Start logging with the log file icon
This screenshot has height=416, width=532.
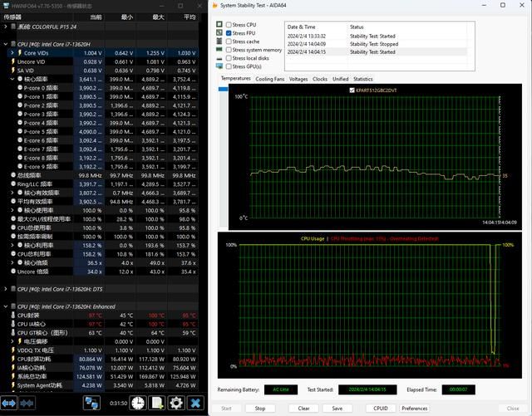click(156, 403)
